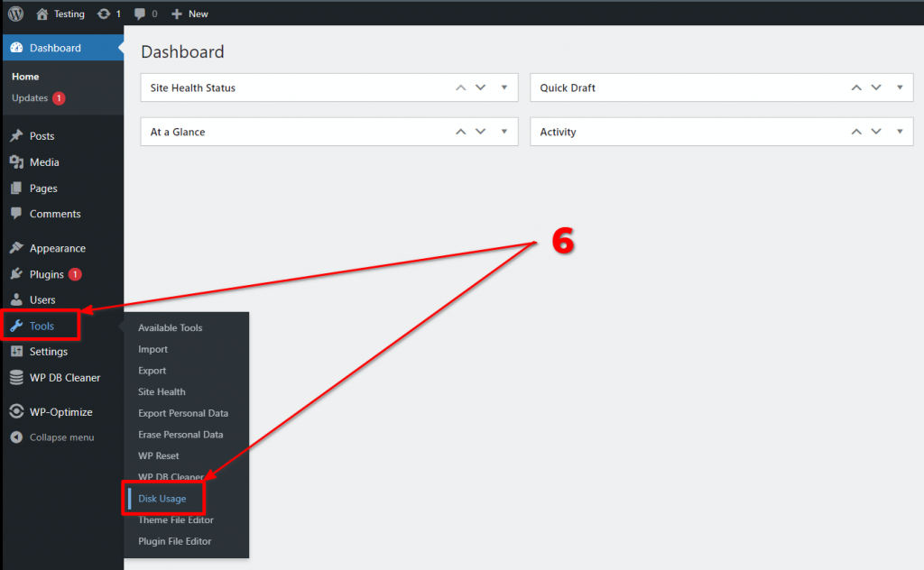Screen dimensions: 924x570
Task: Toggle the Quick Draft panel
Action: pyautogui.click(x=900, y=87)
